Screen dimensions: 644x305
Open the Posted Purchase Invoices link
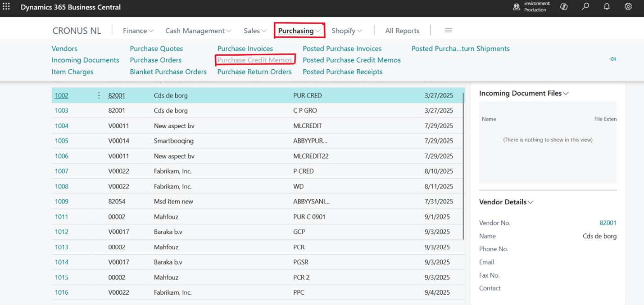(342, 49)
